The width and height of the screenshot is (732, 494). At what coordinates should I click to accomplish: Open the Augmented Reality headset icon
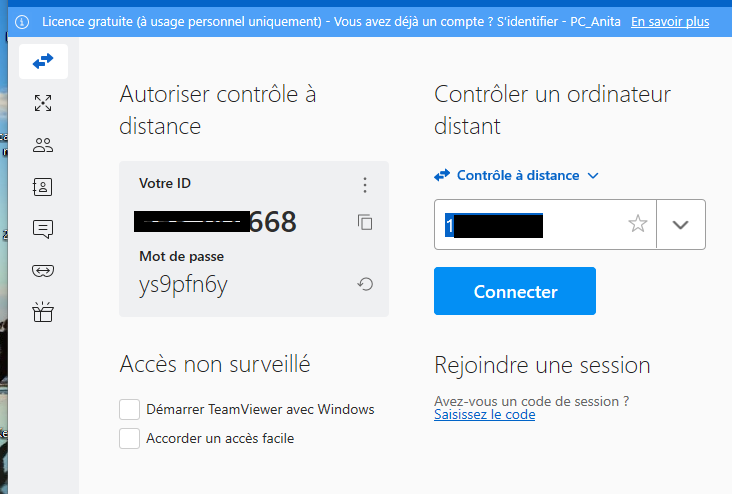(43, 271)
